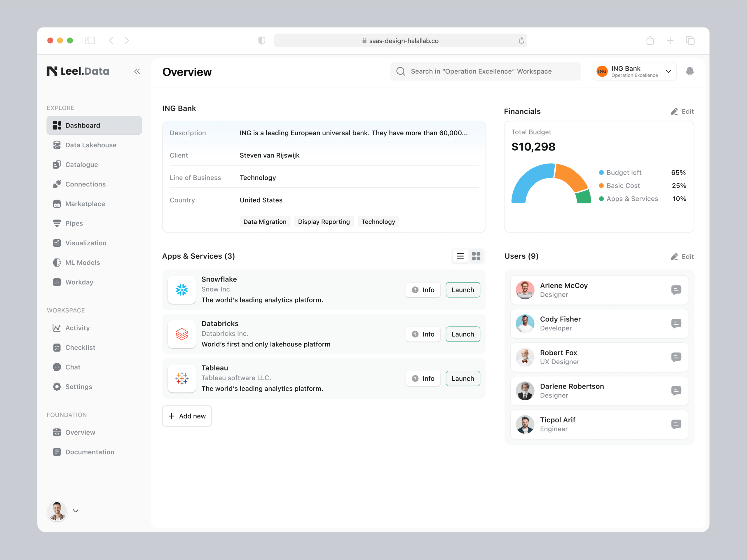
Task: Click the ING workspace logo
Action: coord(602,71)
